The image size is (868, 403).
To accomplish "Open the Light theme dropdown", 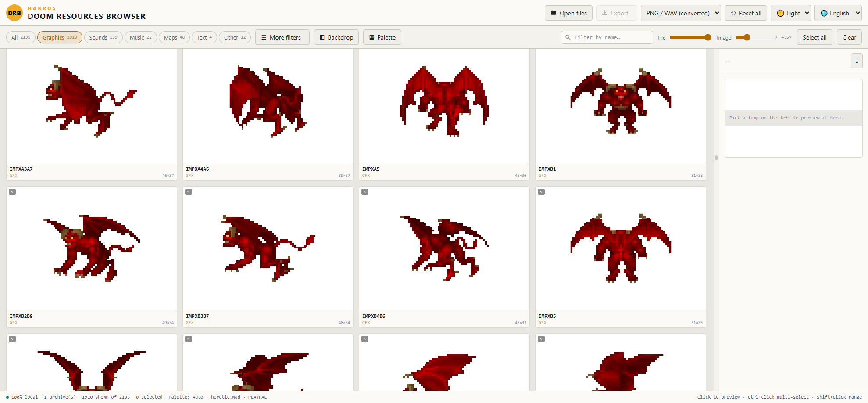I will point(791,13).
